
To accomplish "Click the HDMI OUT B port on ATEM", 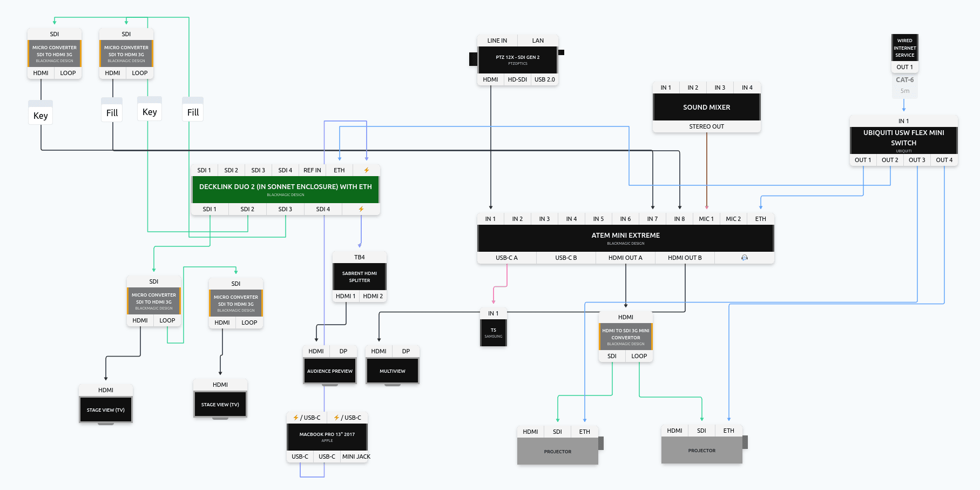I will click(685, 258).
